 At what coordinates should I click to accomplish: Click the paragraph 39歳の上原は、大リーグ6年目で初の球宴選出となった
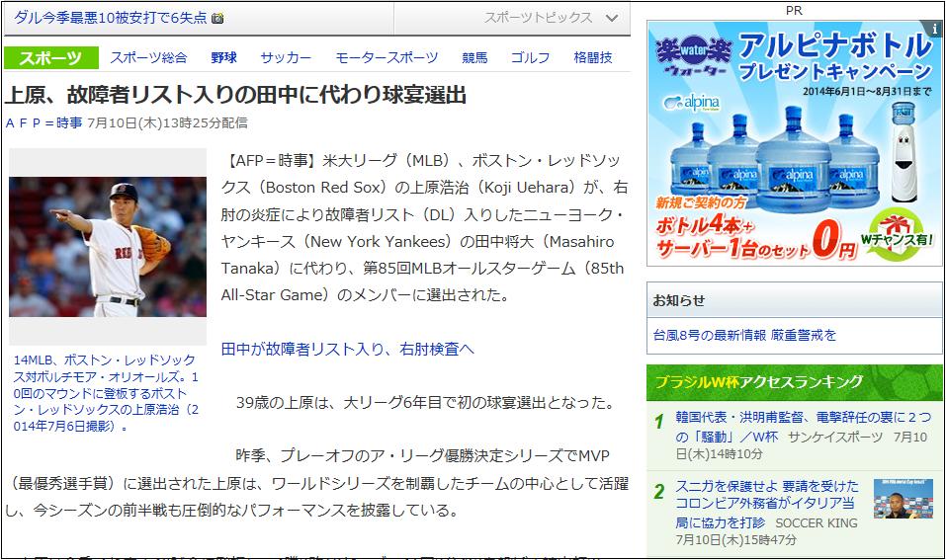tap(426, 402)
